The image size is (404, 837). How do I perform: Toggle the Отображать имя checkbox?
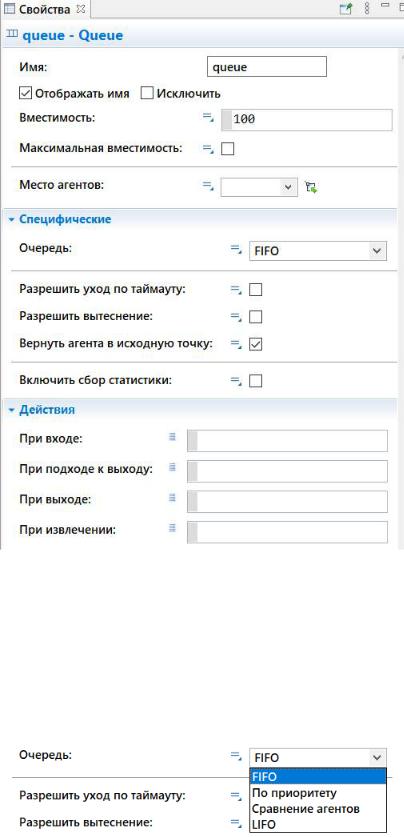(26, 93)
